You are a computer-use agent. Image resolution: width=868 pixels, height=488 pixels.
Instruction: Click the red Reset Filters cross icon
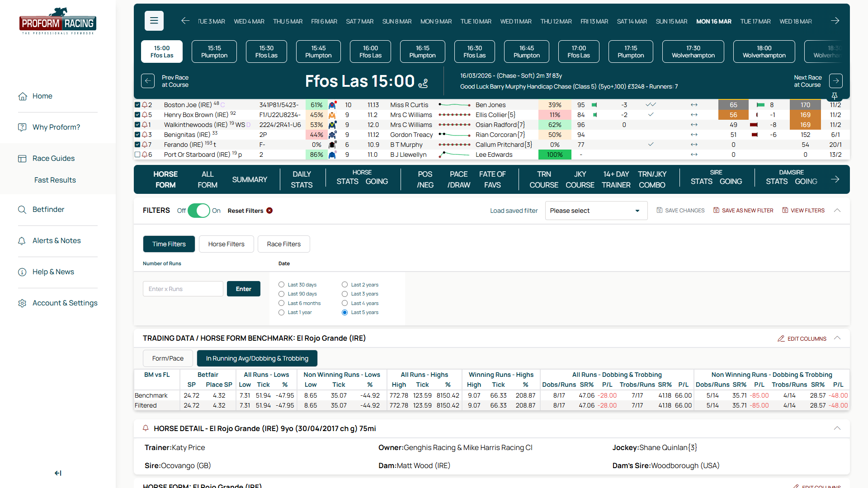(x=269, y=211)
